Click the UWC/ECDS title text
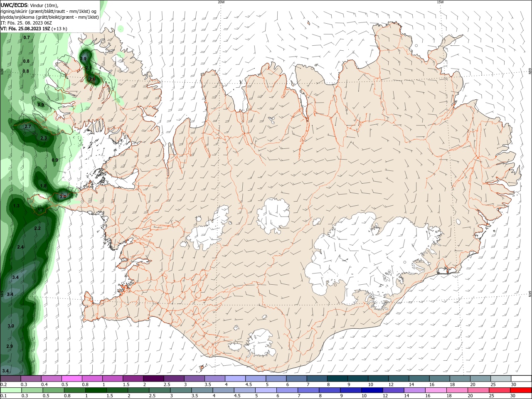The width and height of the screenshot is (532, 399). tap(14, 5)
